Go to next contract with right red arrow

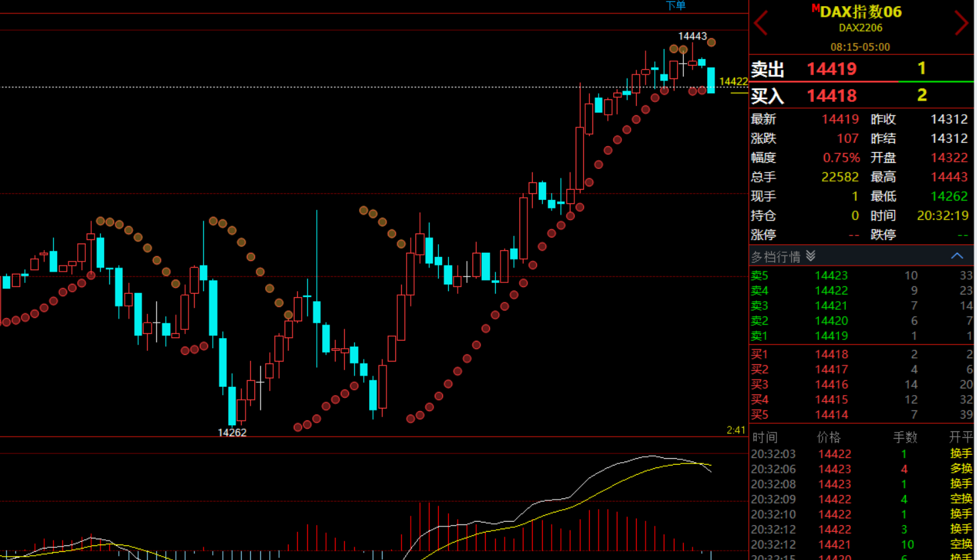click(962, 23)
